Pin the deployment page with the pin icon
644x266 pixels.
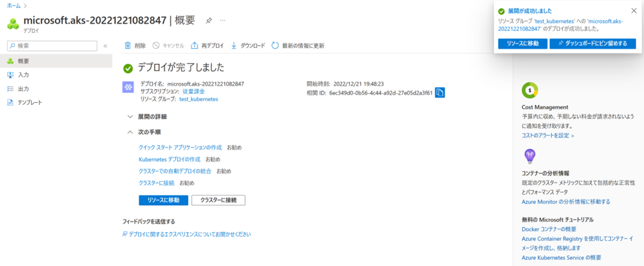(x=209, y=20)
